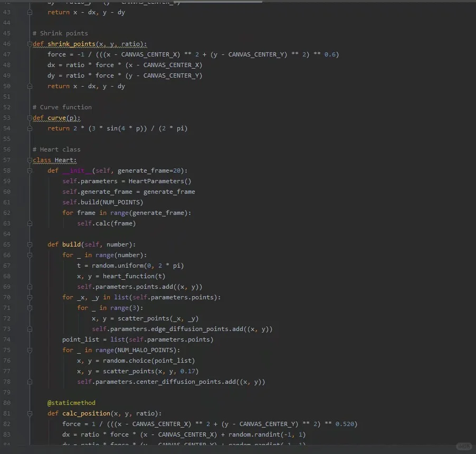Click 'random.uniform' on line 67
This screenshot has height=454, width=476.
[118, 266]
